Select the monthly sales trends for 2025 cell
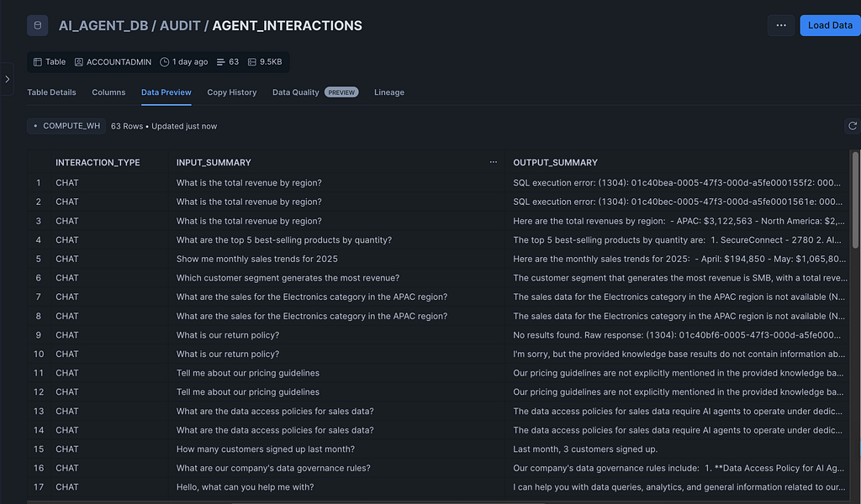The height and width of the screenshot is (504, 861). (336, 259)
